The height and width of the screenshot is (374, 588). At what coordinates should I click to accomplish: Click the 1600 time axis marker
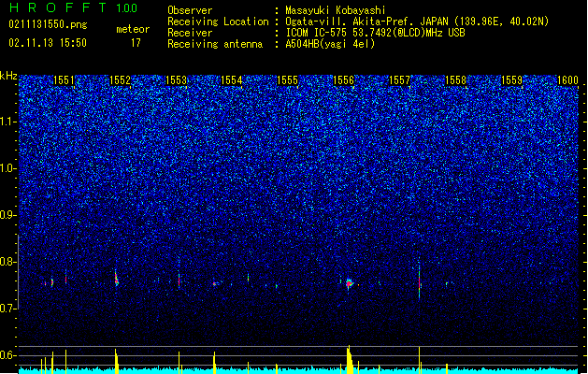pyautogui.click(x=567, y=80)
